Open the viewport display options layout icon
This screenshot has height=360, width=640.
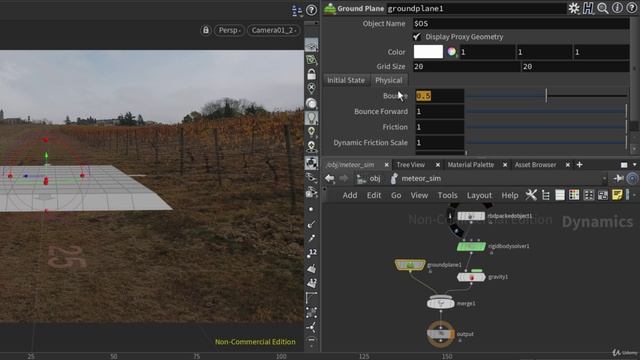click(297, 10)
